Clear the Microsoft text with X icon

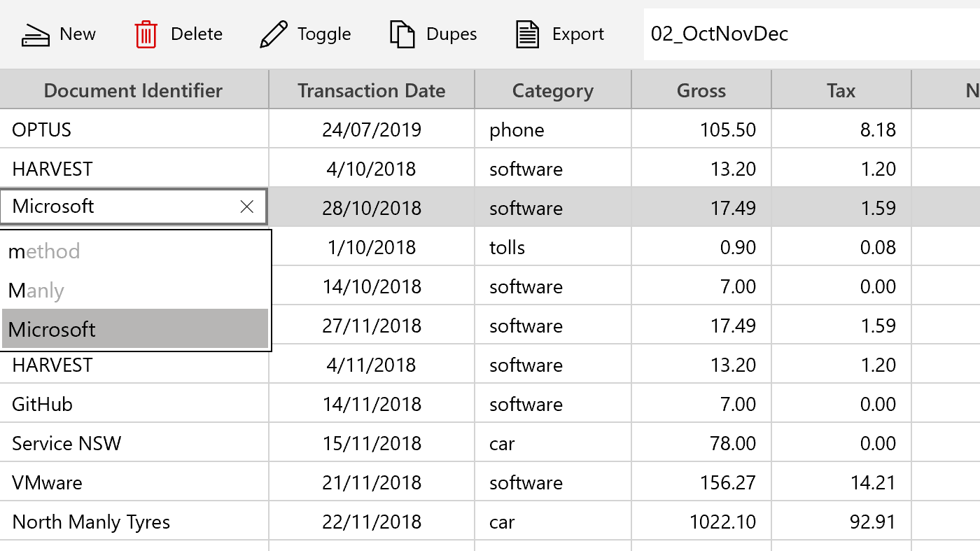coord(247,207)
